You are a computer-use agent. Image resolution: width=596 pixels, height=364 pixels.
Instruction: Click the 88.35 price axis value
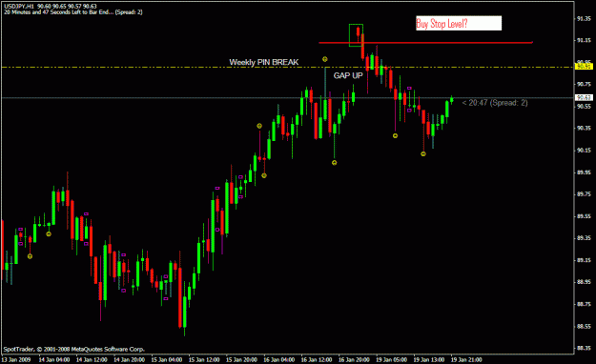(584, 349)
